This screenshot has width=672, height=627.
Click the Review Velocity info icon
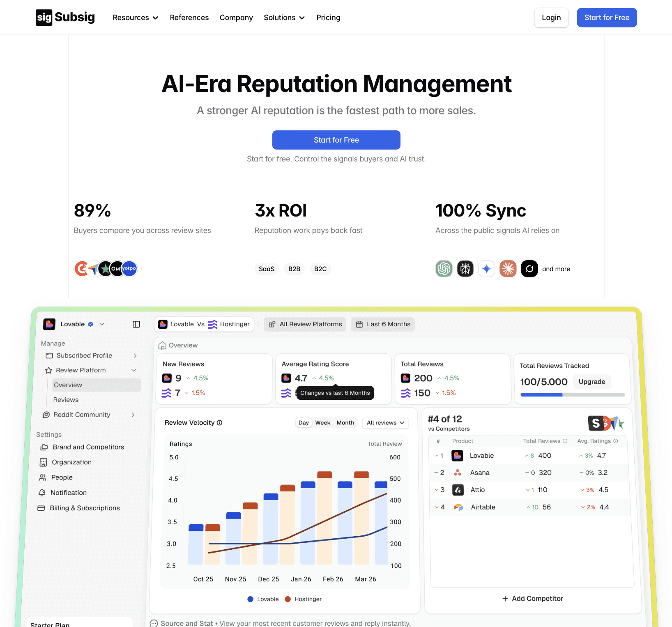pyautogui.click(x=220, y=423)
